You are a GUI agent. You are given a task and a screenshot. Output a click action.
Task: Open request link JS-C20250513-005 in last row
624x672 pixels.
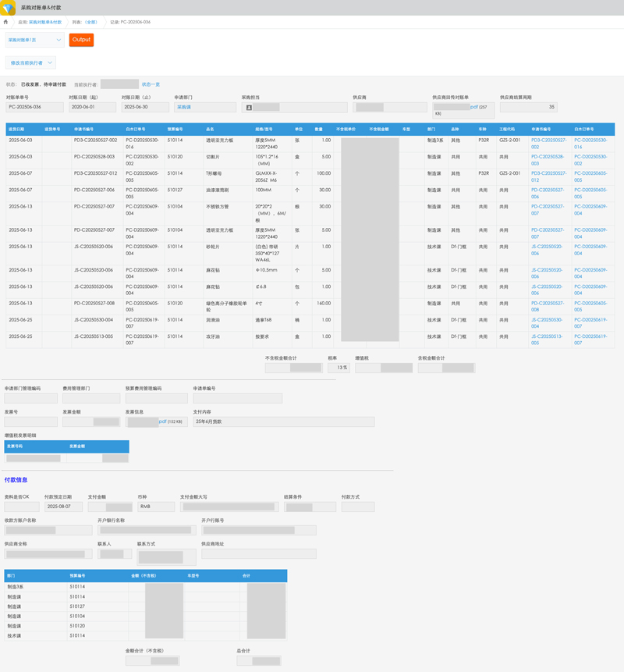pos(548,340)
